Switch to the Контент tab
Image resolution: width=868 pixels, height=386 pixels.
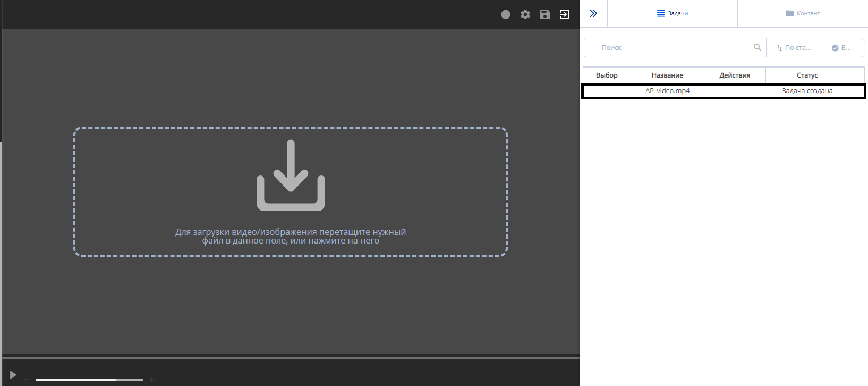pyautogui.click(x=803, y=13)
